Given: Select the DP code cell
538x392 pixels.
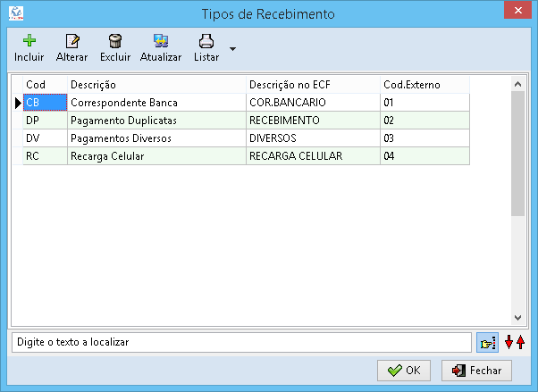Looking at the screenshot, I should coord(45,121).
